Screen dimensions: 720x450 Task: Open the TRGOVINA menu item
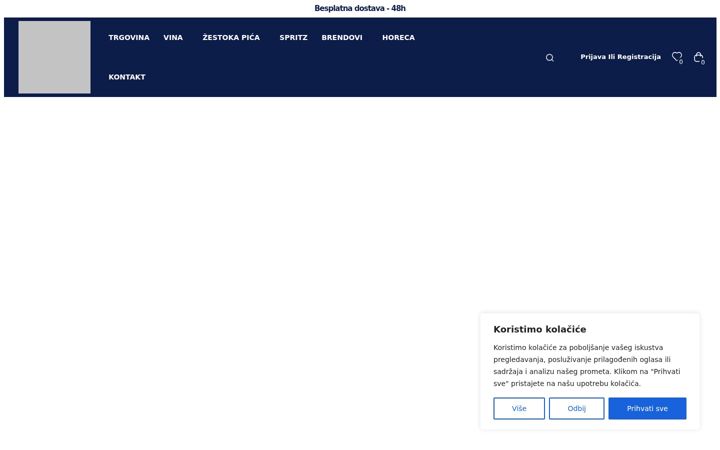pyautogui.click(x=129, y=38)
